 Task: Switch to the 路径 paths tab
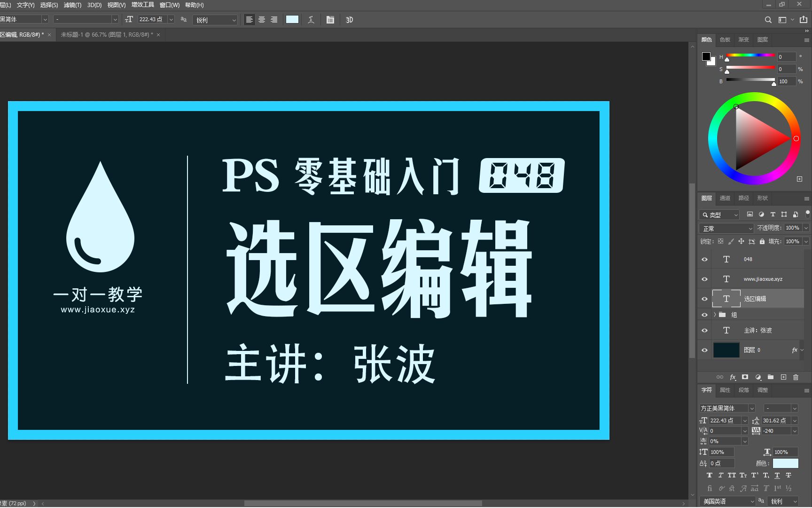[744, 198]
